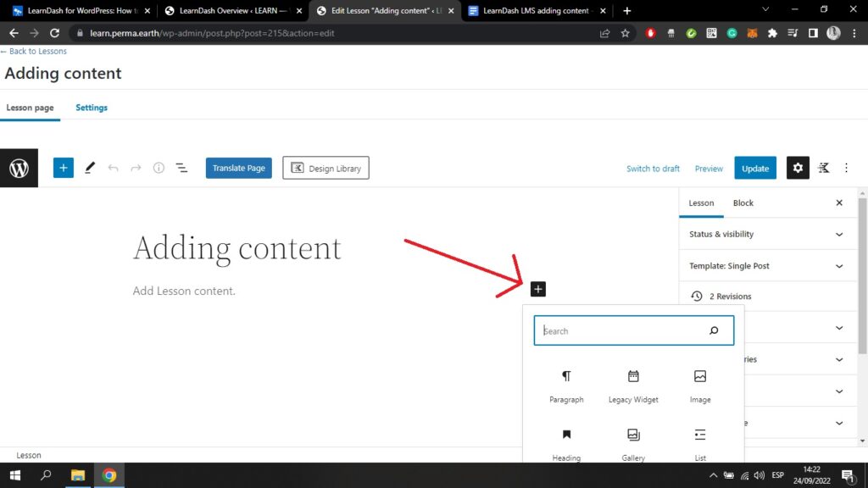868x488 pixels.
Task: Expand the Status & visibility panel
Action: click(767, 234)
